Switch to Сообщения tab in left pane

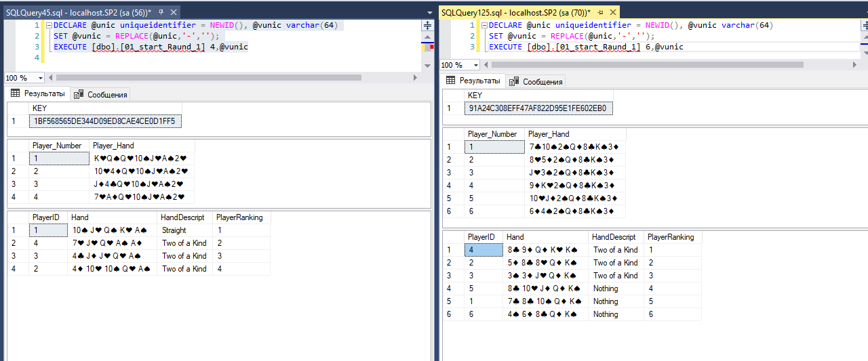tap(101, 94)
